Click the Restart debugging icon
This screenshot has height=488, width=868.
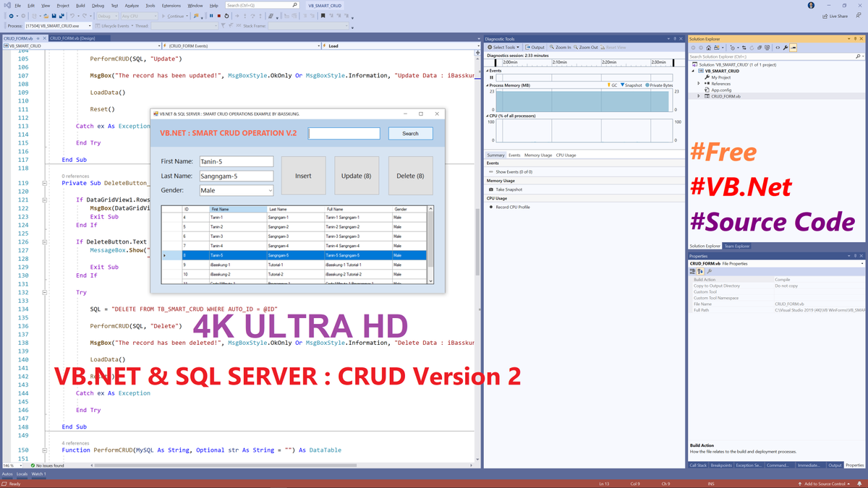click(226, 16)
